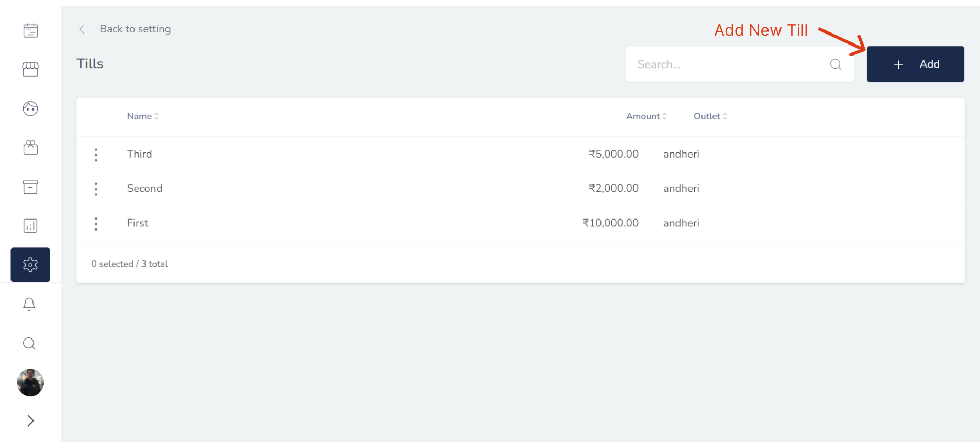Click the Add button
980x448 pixels.
pyautogui.click(x=915, y=64)
